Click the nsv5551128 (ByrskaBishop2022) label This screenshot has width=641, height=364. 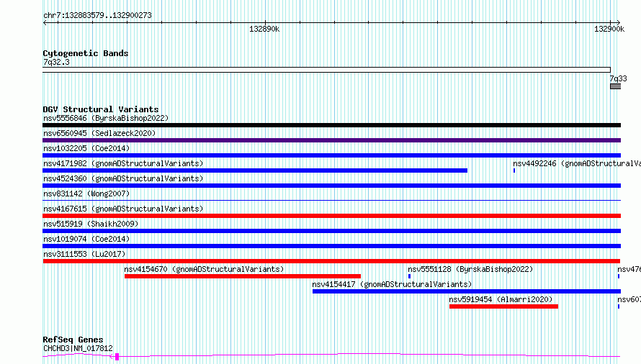470,269
